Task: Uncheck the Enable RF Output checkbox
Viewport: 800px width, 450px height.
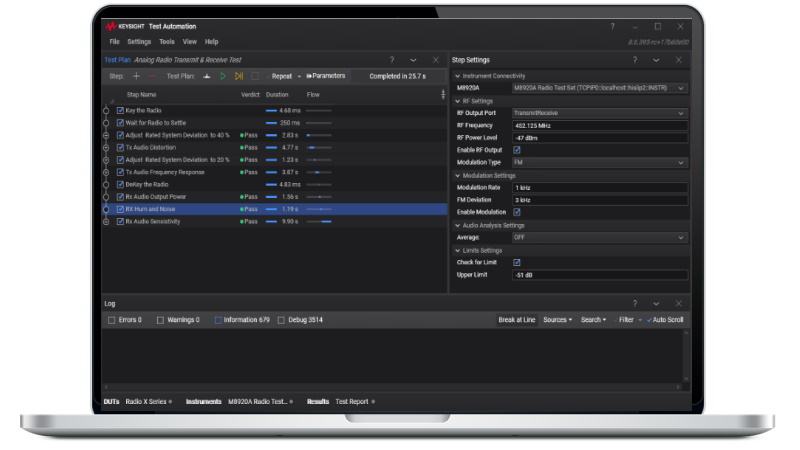Action: click(x=517, y=150)
